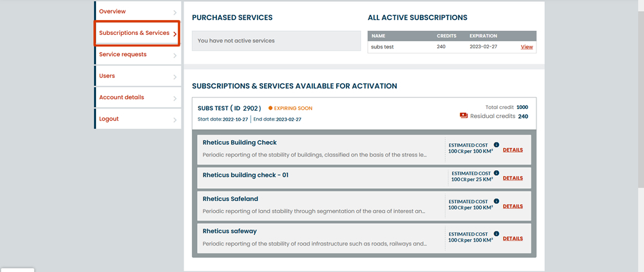
Task: Click the chevron beside Service requests
Action: [175, 55]
